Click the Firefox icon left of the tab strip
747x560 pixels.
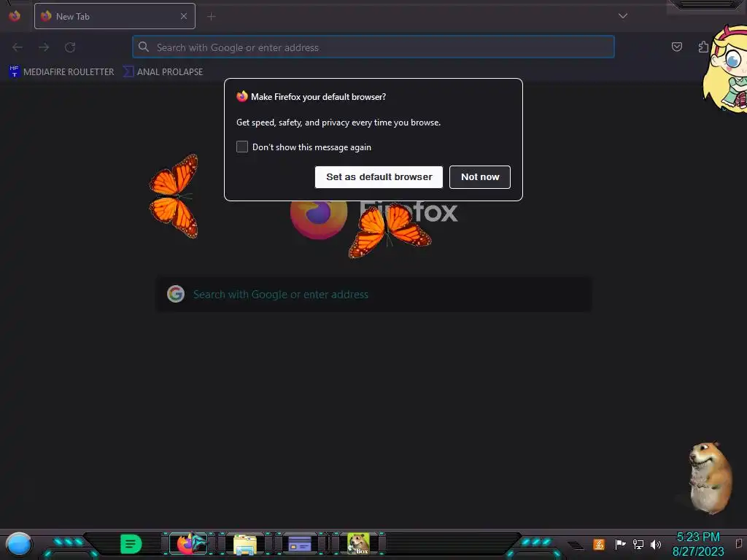click(x=15, y=16)
